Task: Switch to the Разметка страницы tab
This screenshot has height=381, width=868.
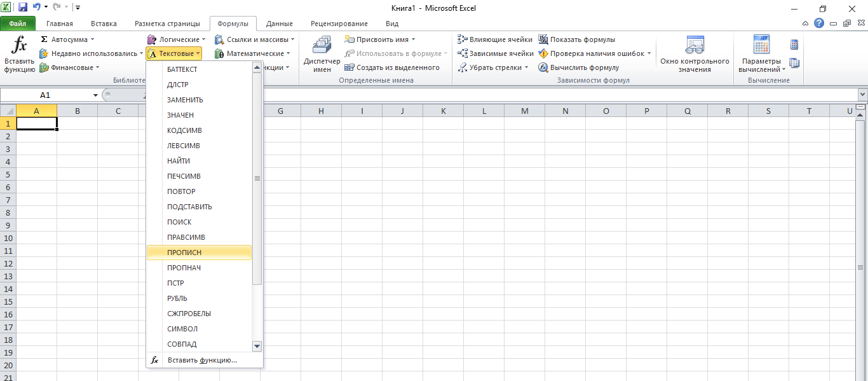Action: [167, 24]
